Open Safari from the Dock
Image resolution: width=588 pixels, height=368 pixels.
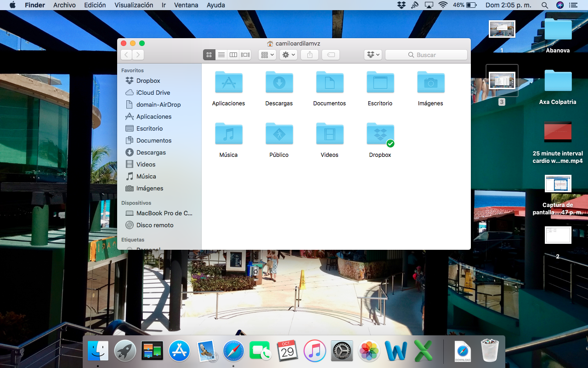[233, 351]
